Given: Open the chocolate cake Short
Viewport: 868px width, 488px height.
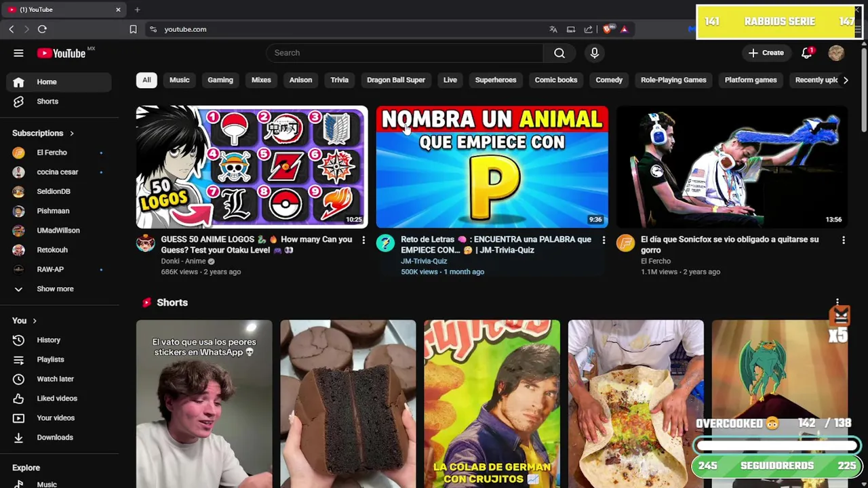Looking at the screenshot, I should point(348,404).
